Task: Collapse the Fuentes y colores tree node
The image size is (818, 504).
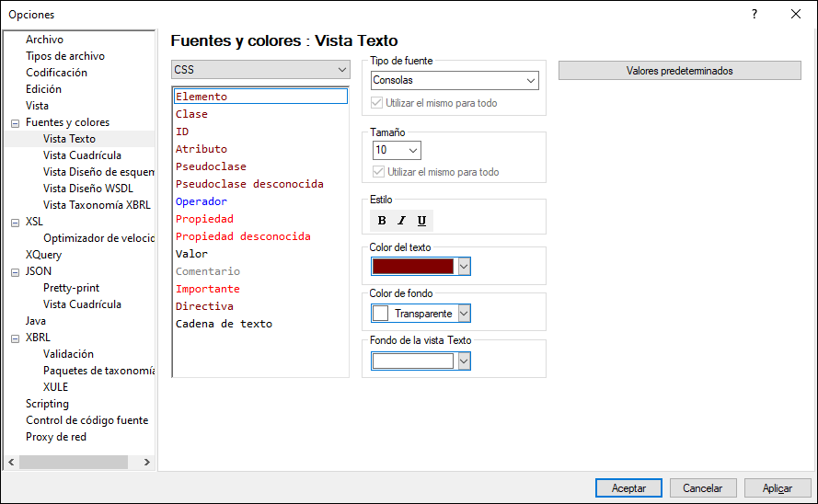Action: 15,122
